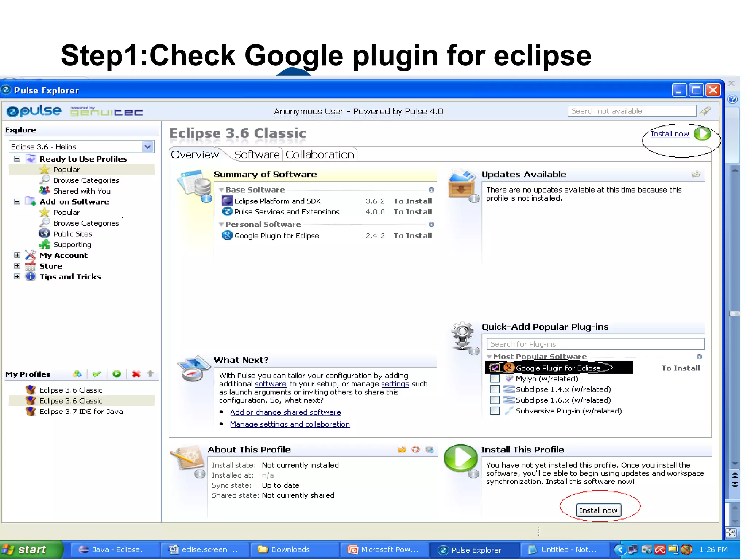Click the share profile icon in My Profiles
The height and width of the screenshot is (560, 747).
[x=77, y=374]
